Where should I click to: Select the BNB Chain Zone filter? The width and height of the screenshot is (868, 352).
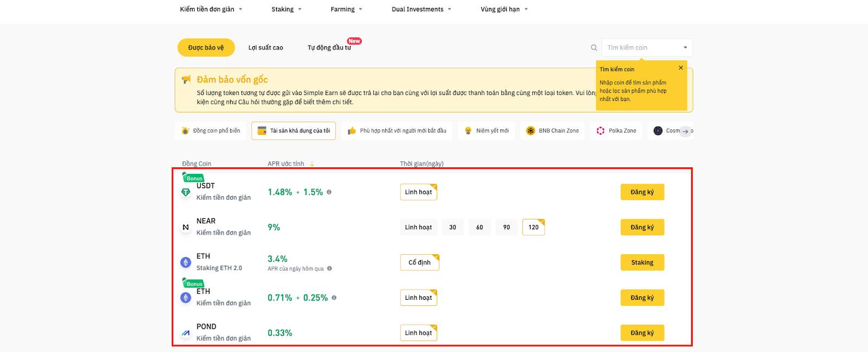point(553,131)
